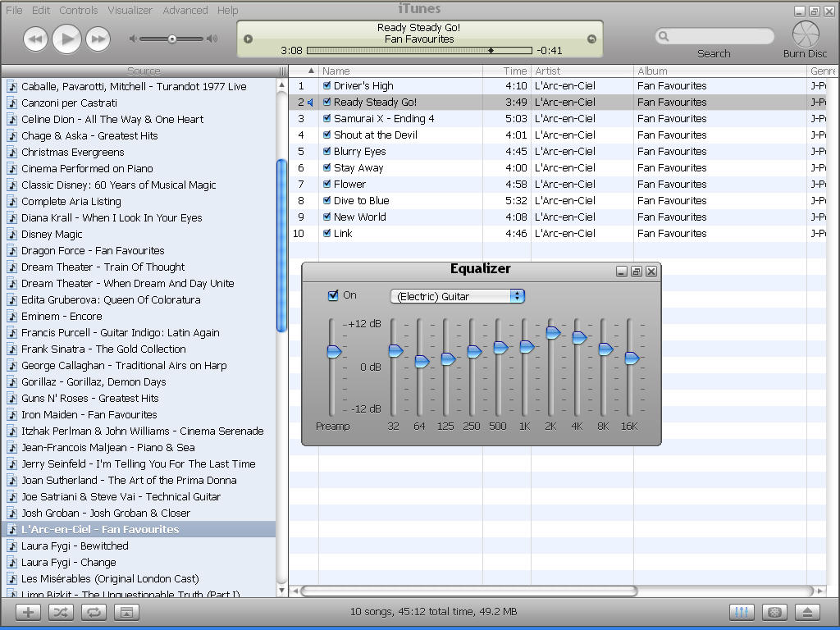The image size is (840, 630).
Task: Uncheck the Dive to Blue checkbox
Action: [326, 200]
